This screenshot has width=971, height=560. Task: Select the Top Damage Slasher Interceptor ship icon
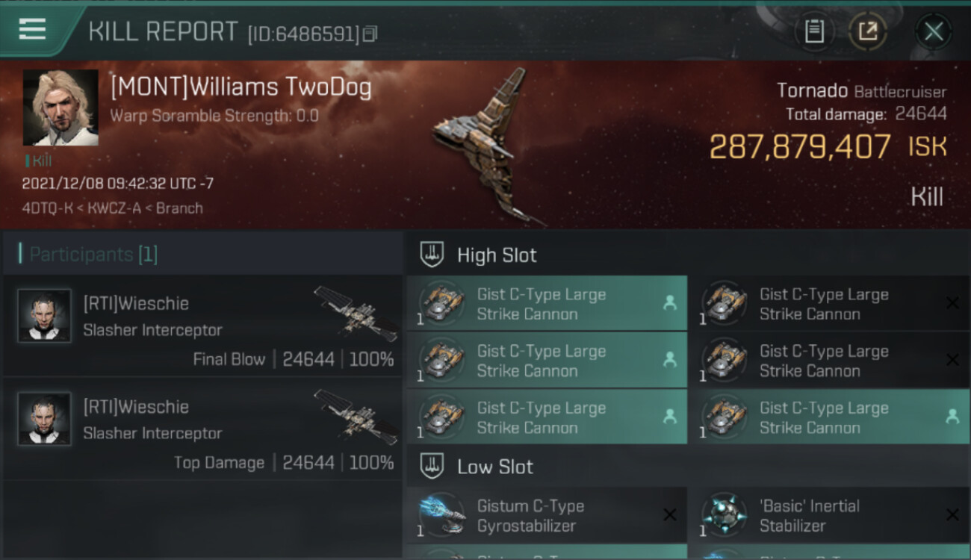point(356,416)
